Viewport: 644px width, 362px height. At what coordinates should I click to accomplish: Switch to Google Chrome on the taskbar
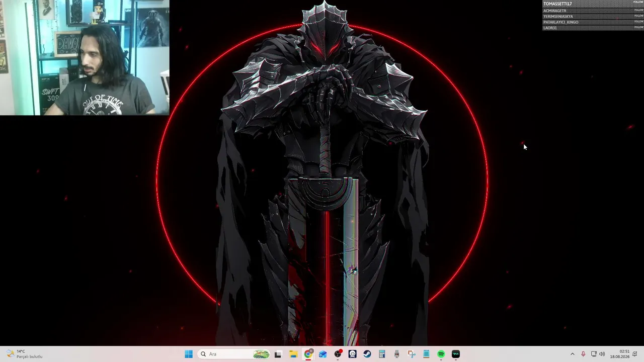click(x=308, y=354)
